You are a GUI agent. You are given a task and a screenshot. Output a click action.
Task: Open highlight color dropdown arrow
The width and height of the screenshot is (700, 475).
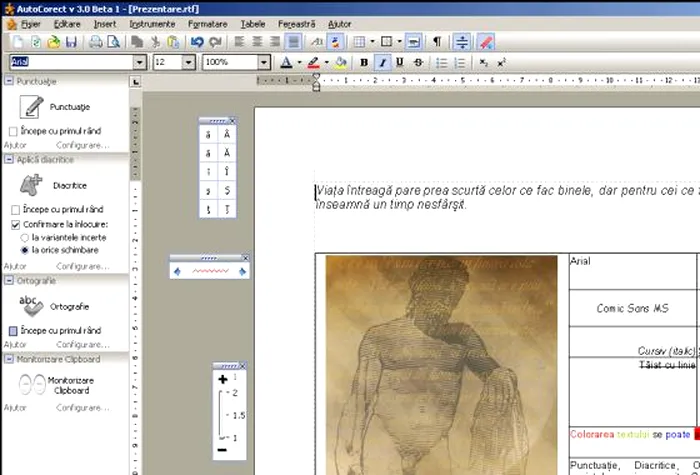(x=327, y=62)
